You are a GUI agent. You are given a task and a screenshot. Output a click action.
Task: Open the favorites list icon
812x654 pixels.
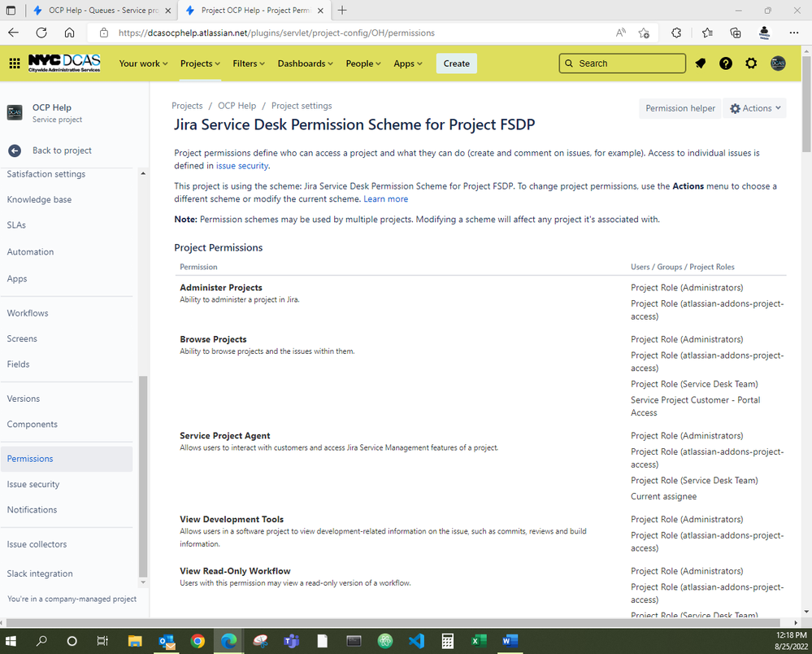point(707,33)
